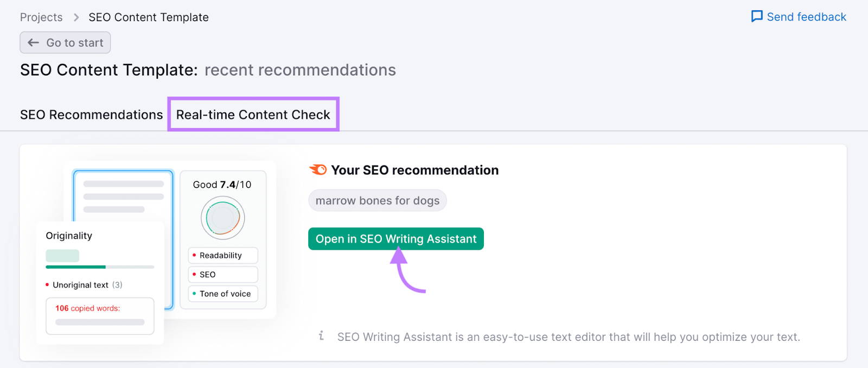The height and width of the screenshot is (368, 868).
Task: Click the Unoriginal text warning marker
Action: pyautogui.click(x=46, y=284)
